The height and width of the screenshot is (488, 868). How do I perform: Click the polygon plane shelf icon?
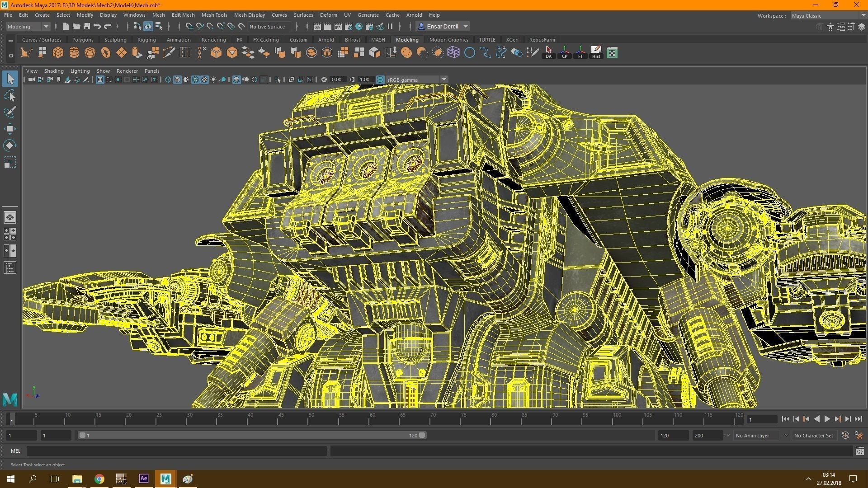pyautogui.click(x=122, y=53)
